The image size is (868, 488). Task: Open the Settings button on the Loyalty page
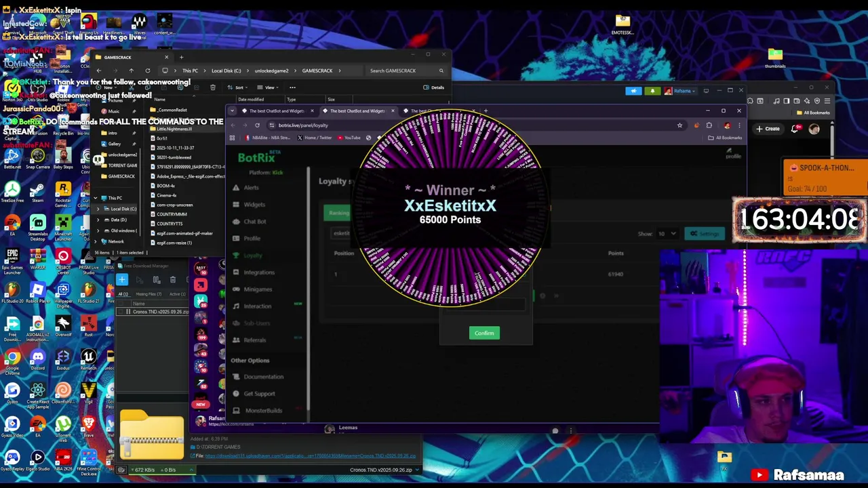pyautogui.click(x=705, y=234)
